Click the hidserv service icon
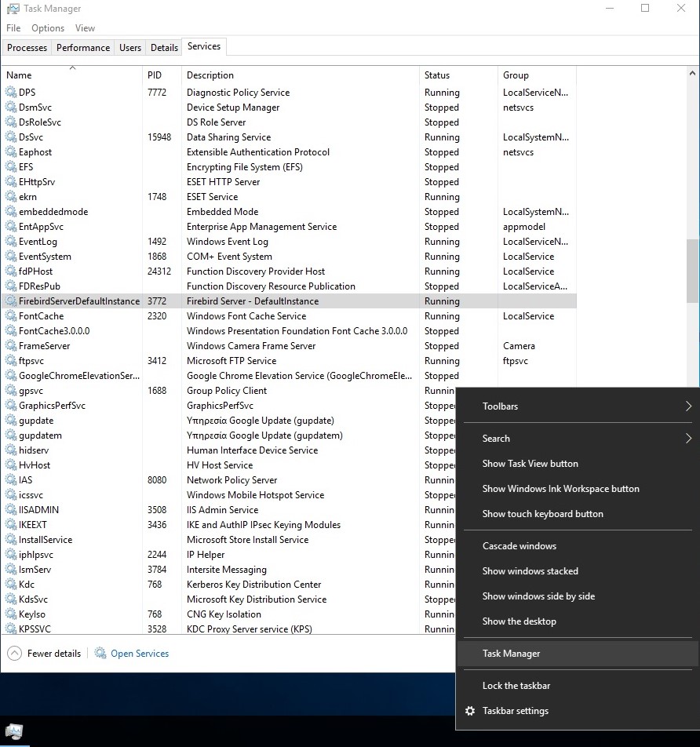The width and height of the screenshot is (700, 747). pyautogui.click(x=10, y=450)
